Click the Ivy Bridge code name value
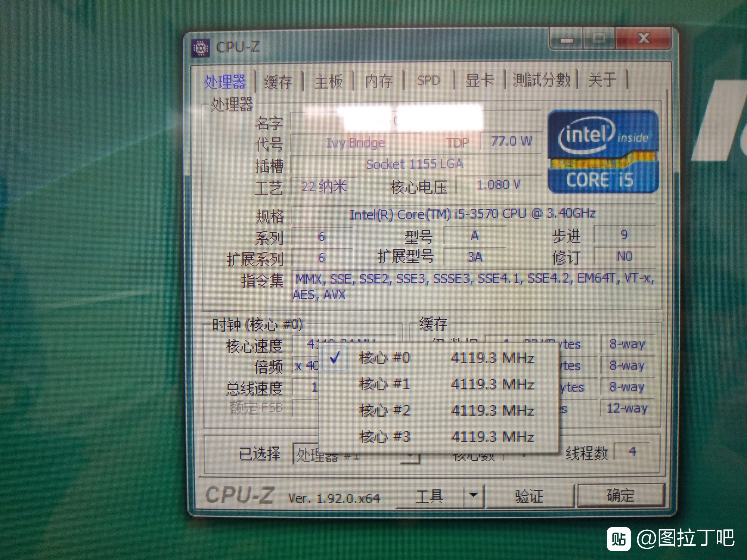The width and height of the screenshot is (747, 560). click(356, 143)
